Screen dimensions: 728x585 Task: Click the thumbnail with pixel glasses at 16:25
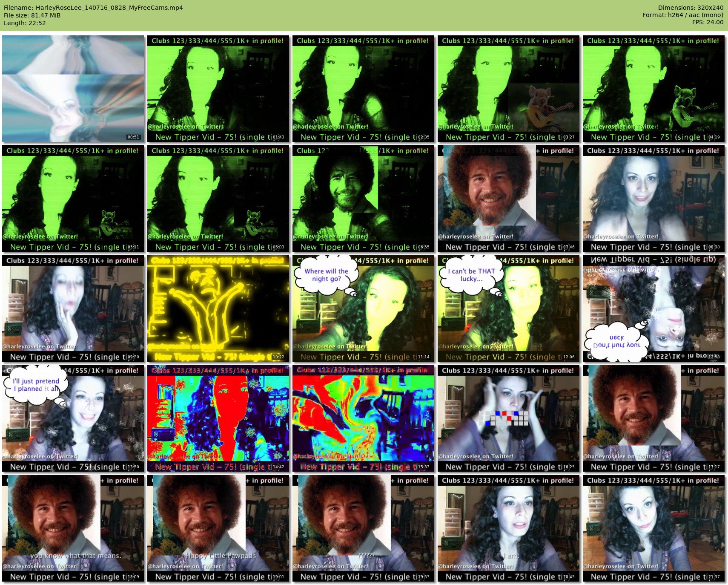click(x=508, y=418)
